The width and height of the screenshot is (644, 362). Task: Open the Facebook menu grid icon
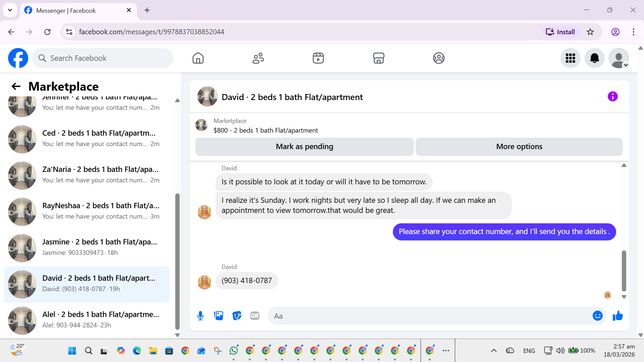(x=570, y=58)
